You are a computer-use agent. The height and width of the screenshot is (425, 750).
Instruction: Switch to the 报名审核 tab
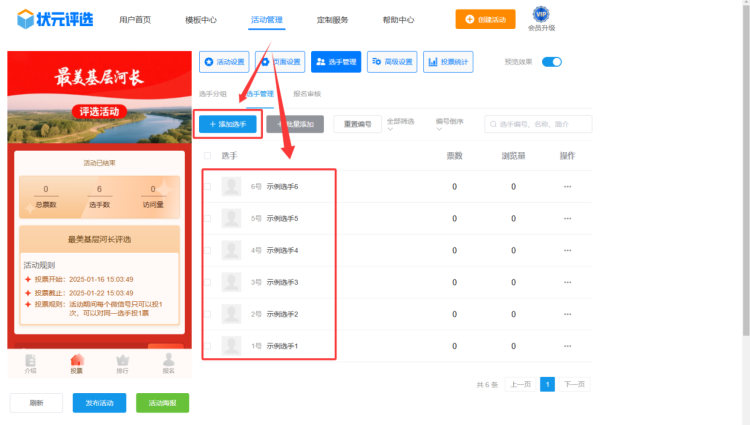[307, 94]
